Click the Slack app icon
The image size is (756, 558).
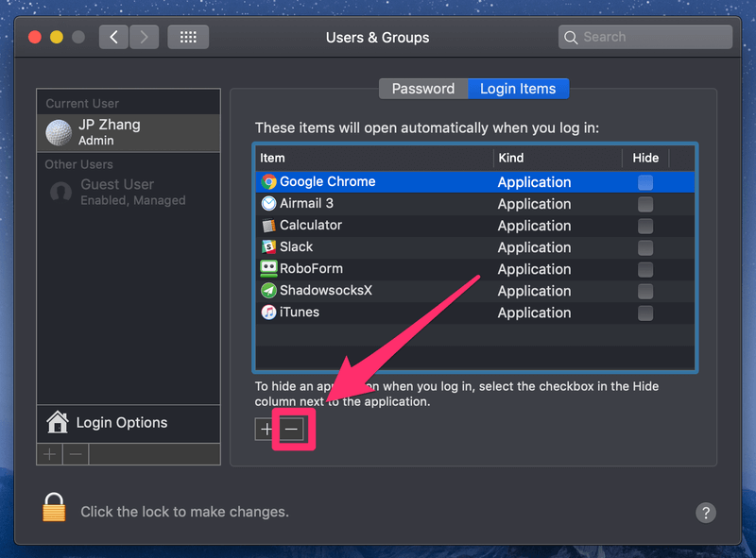(268, 246)
